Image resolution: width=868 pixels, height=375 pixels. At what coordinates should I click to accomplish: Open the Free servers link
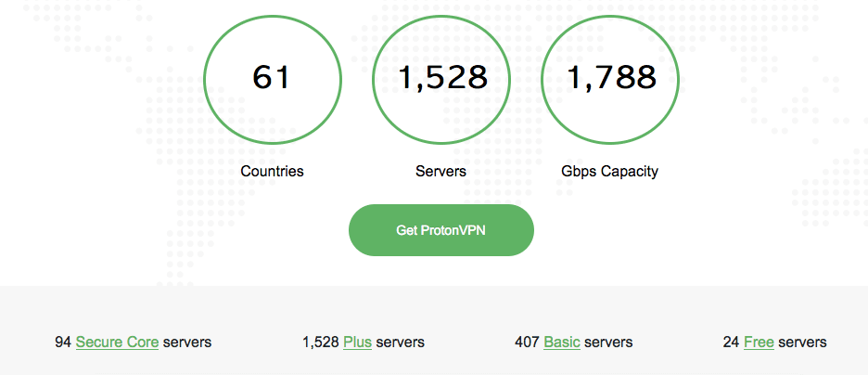point(759,343)
